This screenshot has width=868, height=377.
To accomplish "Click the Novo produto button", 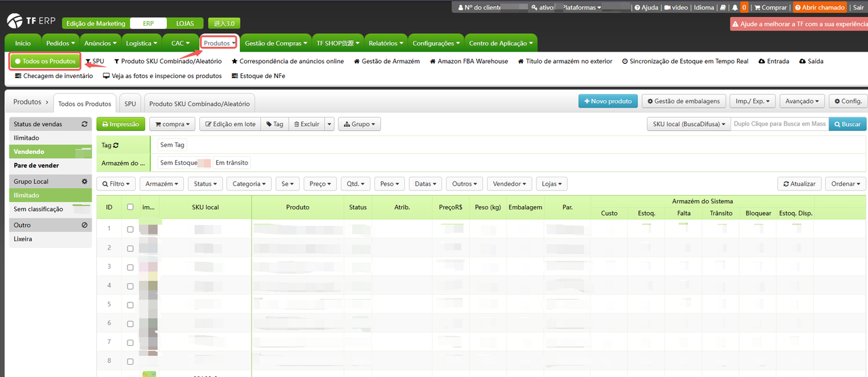I will 607,101.
